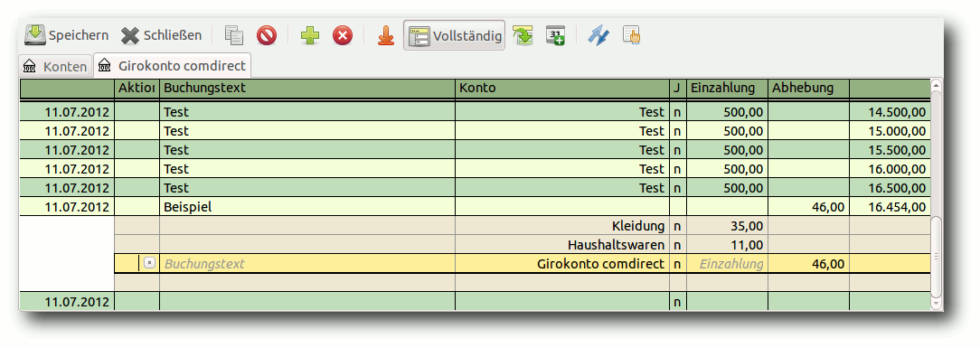Open the calendar schedule transaction icon

555,35
